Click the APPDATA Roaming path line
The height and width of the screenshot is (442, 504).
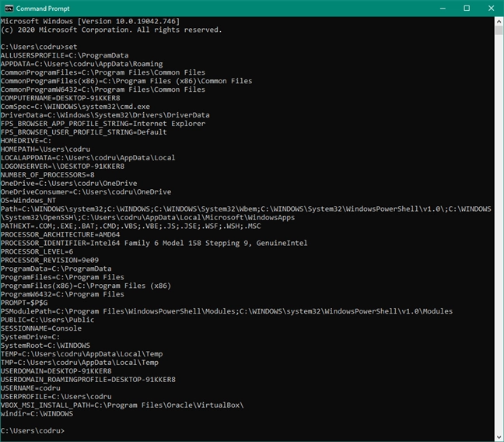(x=82, y=64)
